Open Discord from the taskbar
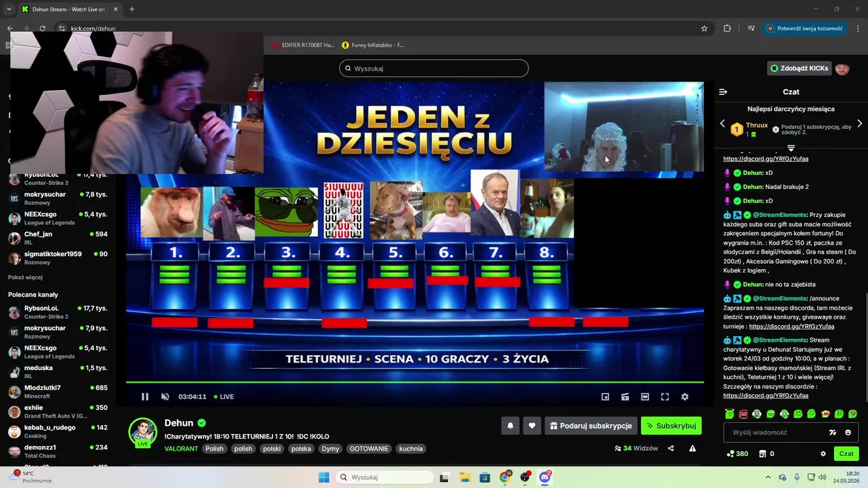The image size is (868, 488). 545,477
